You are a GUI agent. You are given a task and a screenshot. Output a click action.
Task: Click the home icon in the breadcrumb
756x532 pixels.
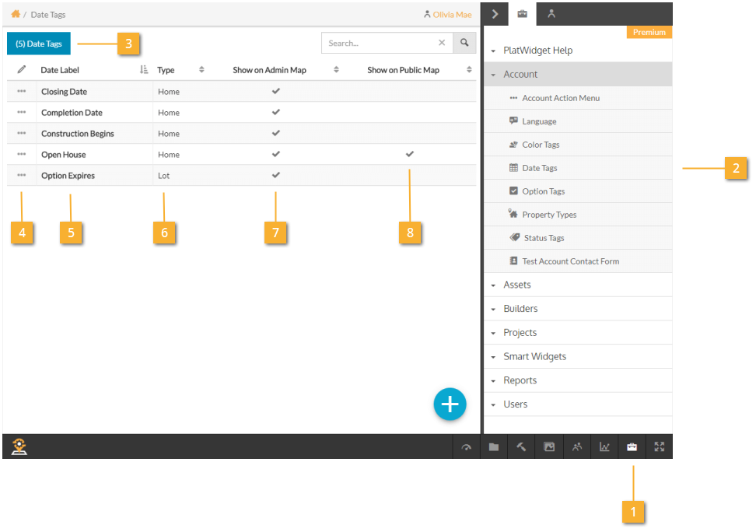point(16,14)
